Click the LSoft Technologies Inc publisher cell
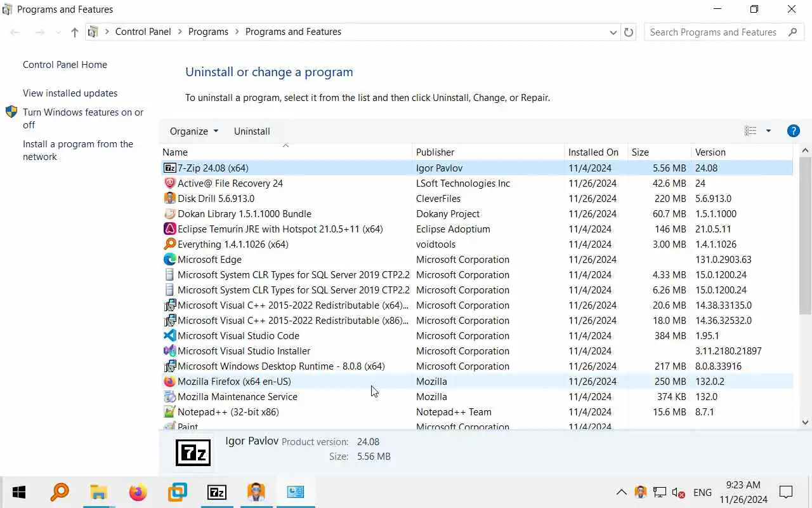 pyautogui.click(x=463, y=184)
